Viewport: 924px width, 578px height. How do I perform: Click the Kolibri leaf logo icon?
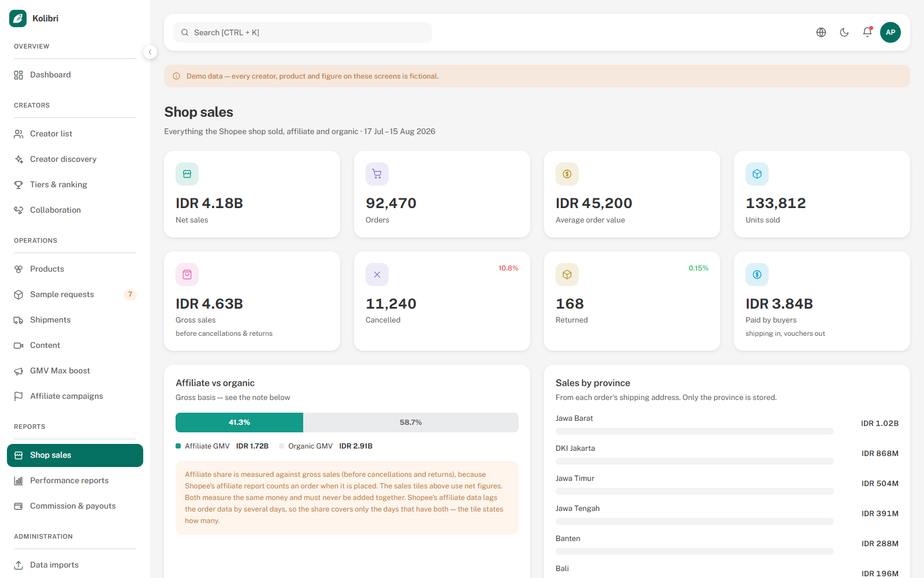point(18,18)
